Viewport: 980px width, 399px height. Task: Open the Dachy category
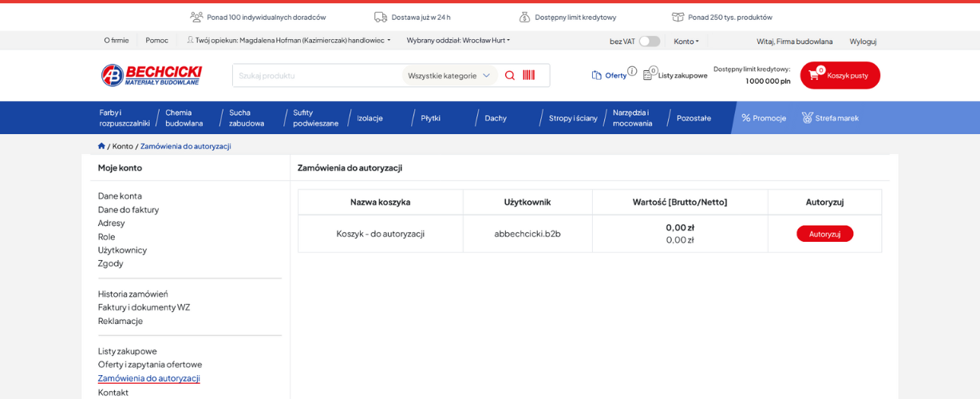tap(496, 118)
